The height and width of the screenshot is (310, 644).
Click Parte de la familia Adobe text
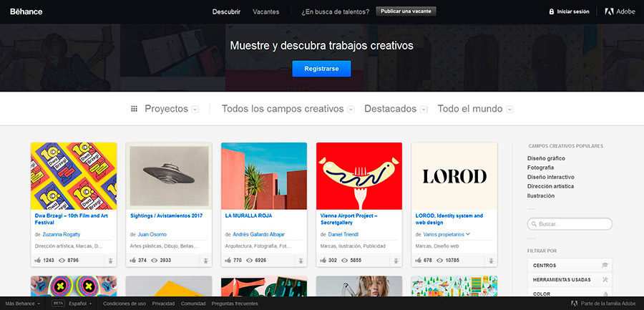click(x=608, y=304)
